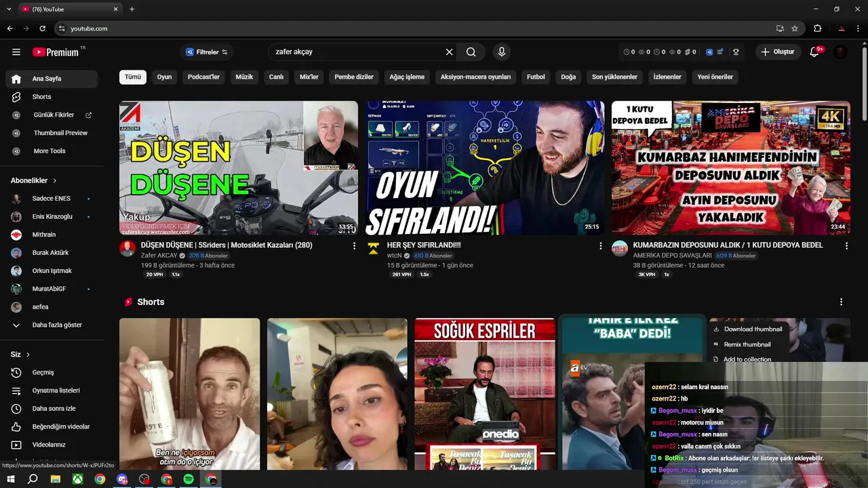Open the notifications bell
The height and width of the screenshot is (488, 868).
click(x=815, y=52)
